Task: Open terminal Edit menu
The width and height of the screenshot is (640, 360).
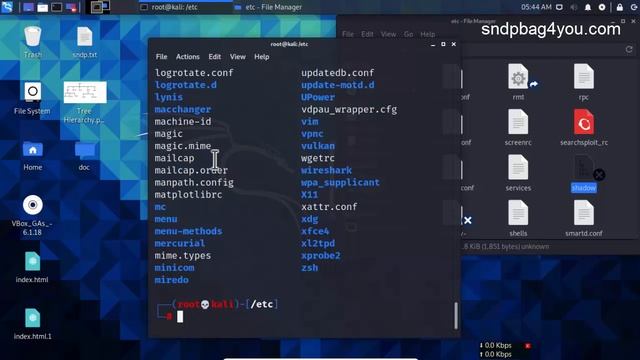Action: (x=215, y=57)
